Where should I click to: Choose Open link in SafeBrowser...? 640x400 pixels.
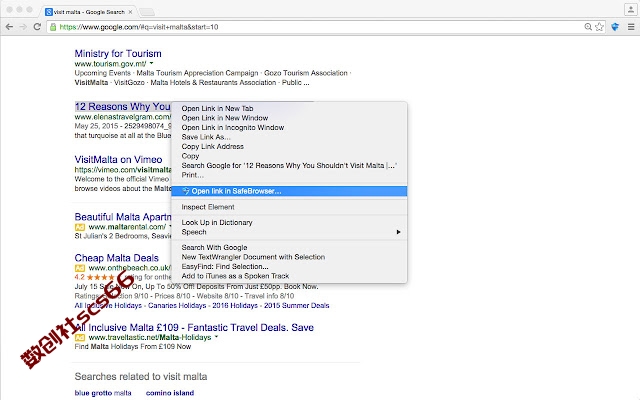pyautogui.click(x=289, y=191)
